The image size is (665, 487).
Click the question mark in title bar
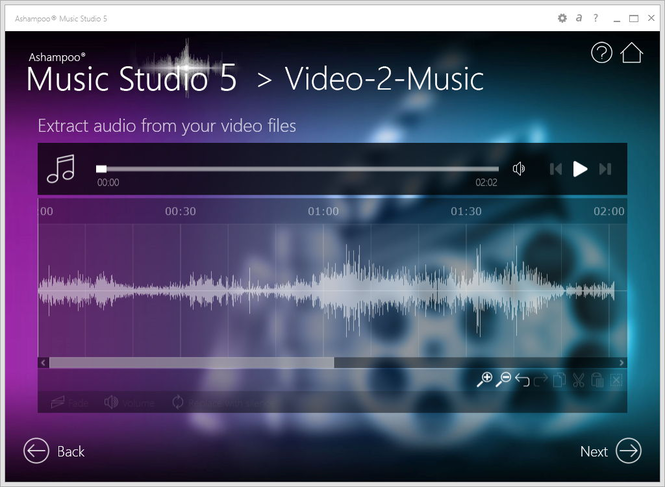click(596, 18)
